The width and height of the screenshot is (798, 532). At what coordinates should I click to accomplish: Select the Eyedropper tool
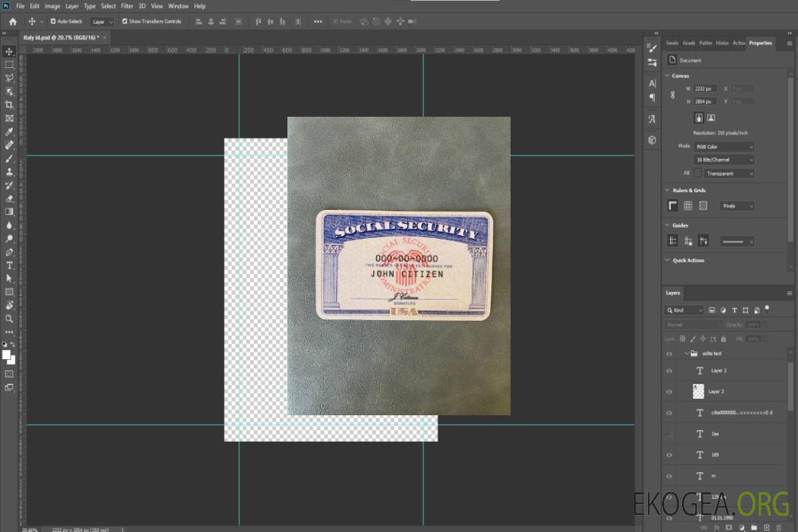coord(9,132)
